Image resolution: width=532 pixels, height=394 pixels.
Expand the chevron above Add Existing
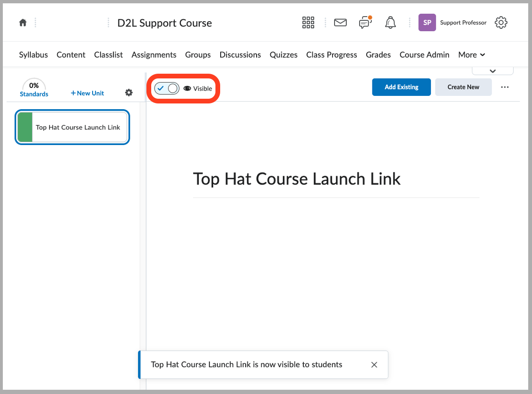(492, 70)
